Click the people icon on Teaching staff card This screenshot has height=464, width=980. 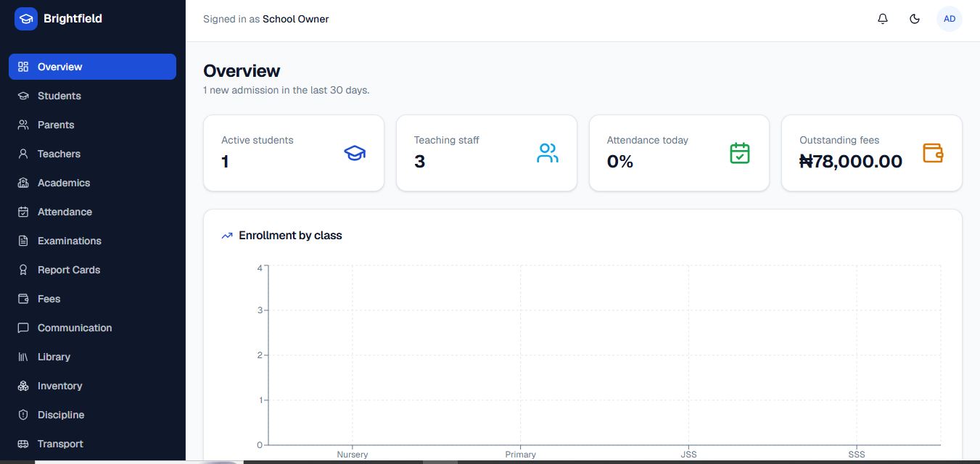pos(548,153)
